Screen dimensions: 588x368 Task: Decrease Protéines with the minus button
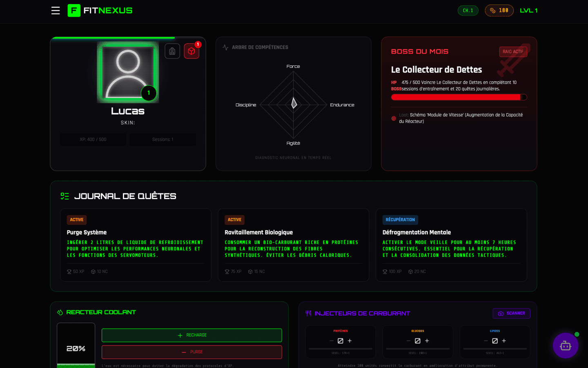pyautogui.click(x=332, y=341)
